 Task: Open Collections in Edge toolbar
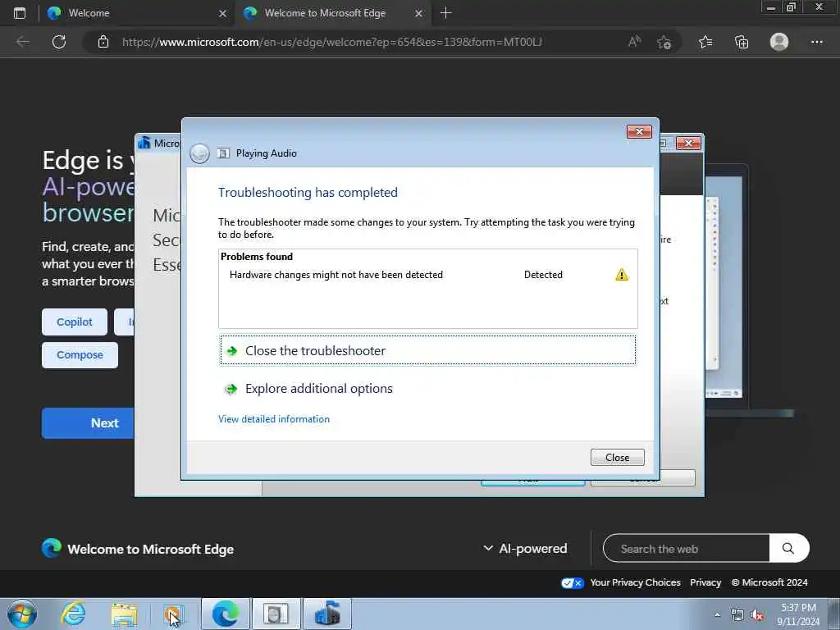[742, 42]
